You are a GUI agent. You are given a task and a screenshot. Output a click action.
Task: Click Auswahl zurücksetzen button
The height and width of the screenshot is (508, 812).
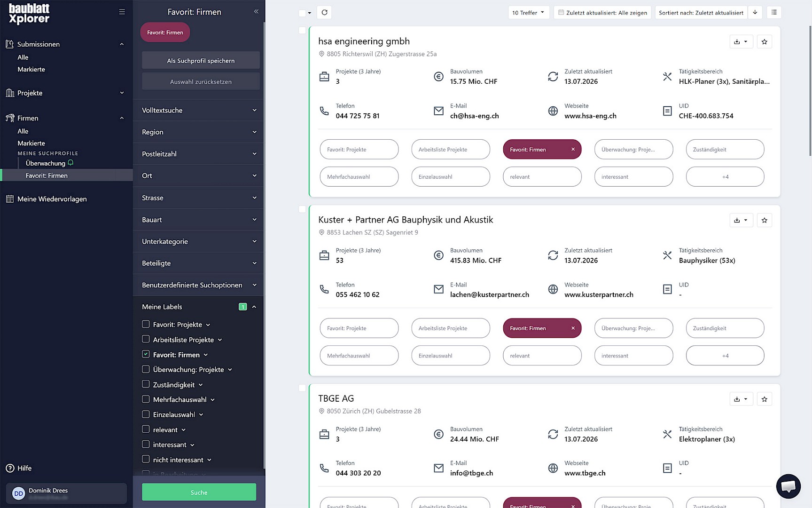201,82
